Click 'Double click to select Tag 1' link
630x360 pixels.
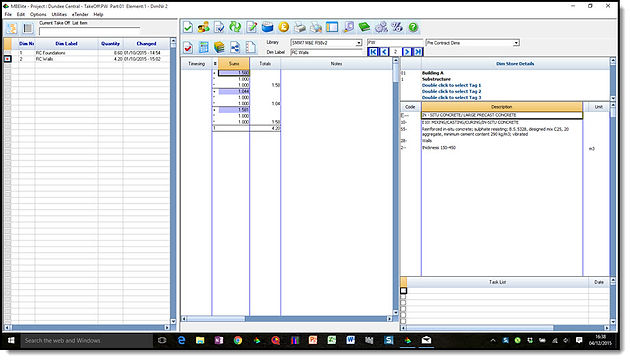(x=451, y=85)
